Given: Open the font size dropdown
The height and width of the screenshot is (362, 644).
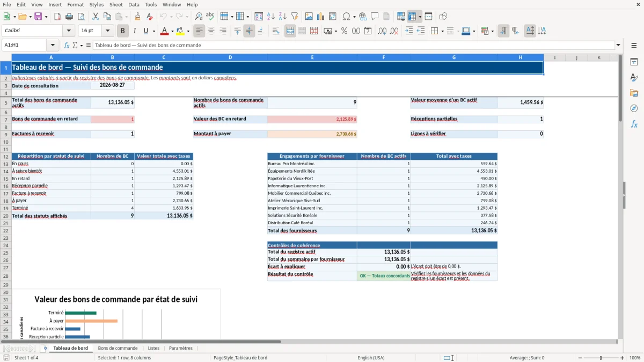Looking at the screenshot, I should pos(107,31).
